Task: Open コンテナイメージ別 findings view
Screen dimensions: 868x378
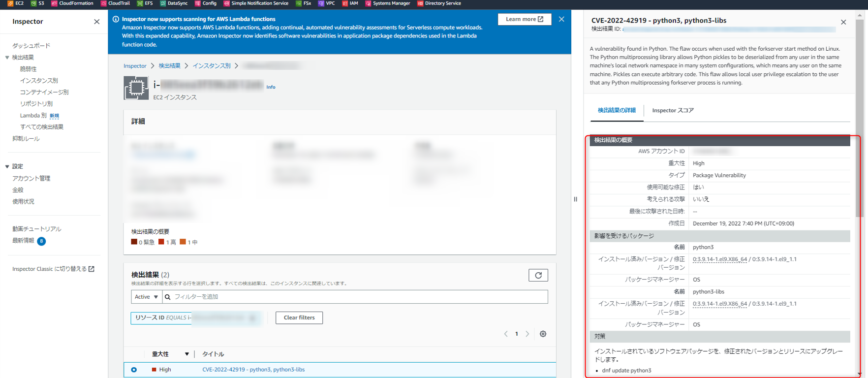Action: [x=44, y=92]
